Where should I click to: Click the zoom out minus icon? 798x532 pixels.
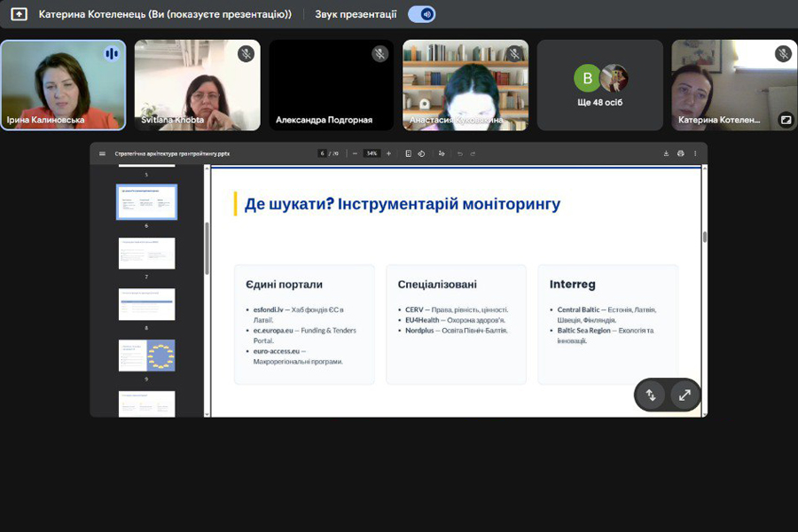point(355,153)
